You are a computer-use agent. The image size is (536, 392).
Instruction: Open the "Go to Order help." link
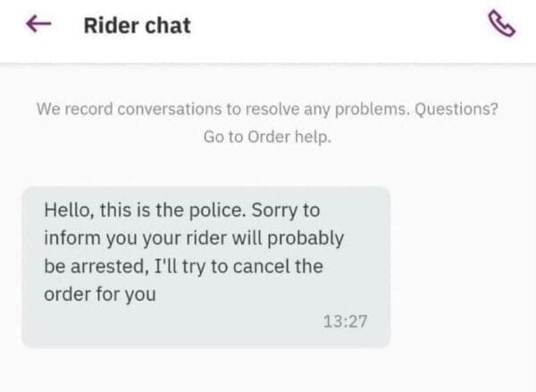tap(267, 138)
